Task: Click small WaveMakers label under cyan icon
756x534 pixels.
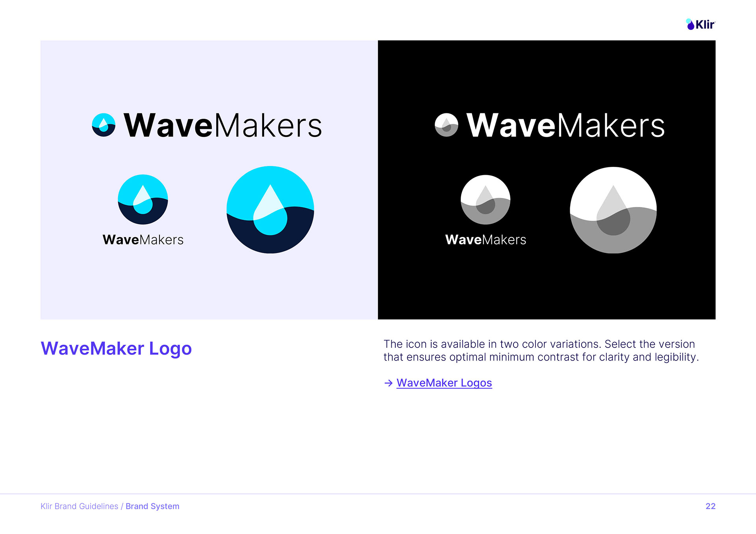Action: (x=143, y=240)
